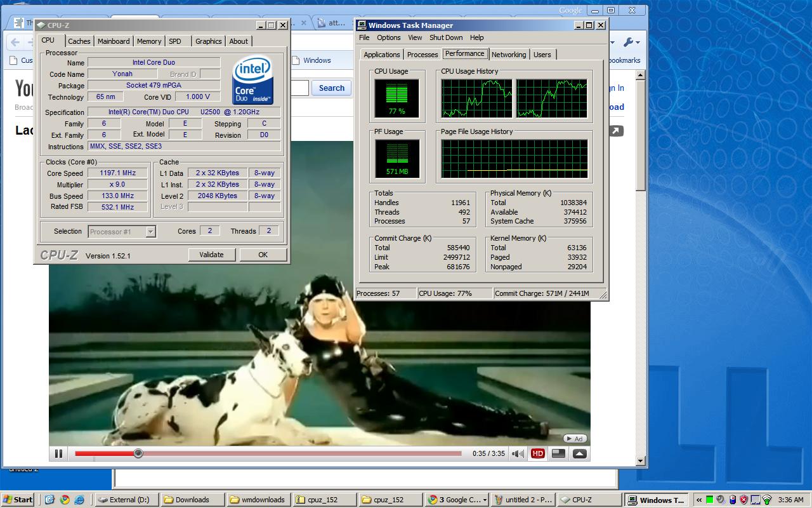This screenshot has height=508, width=812.
Task: Click the wireless network tray icon
Action: point(767,500)
